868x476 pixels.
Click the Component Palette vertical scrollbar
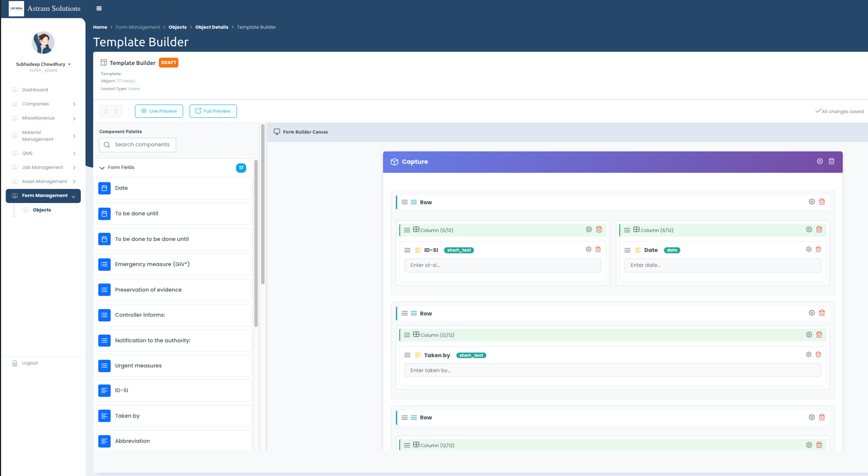(256, 242)
